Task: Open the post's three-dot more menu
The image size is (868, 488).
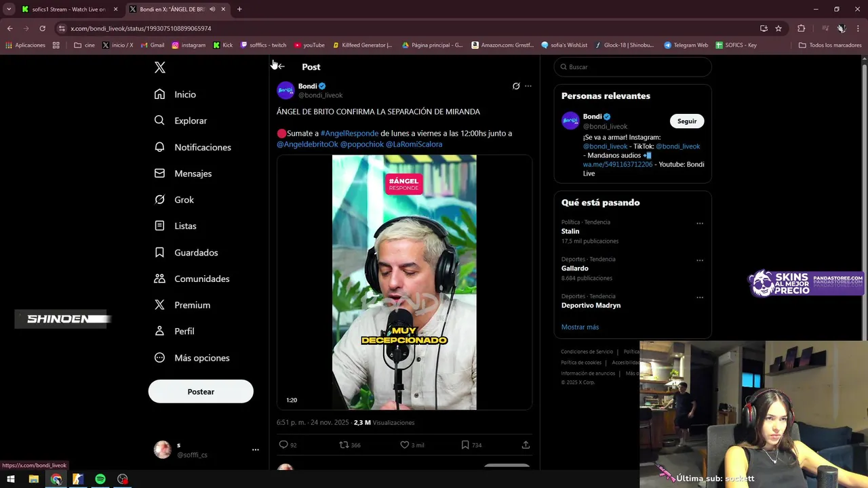Action: (528, 86)
